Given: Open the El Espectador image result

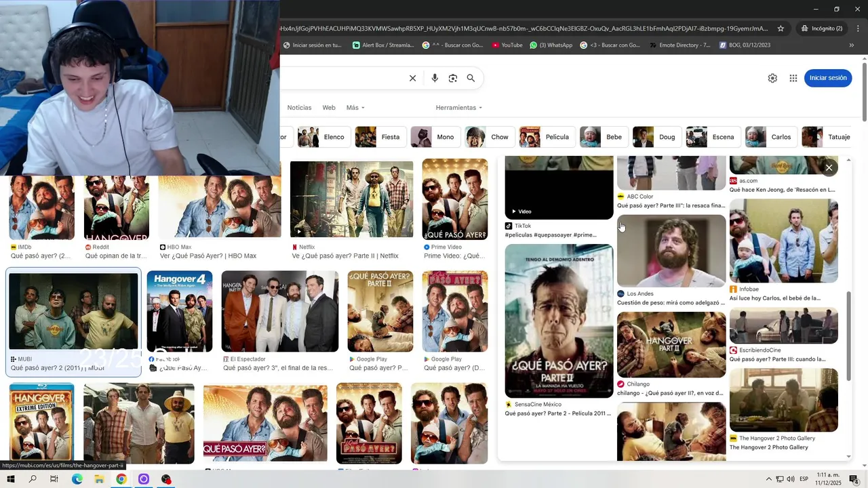Looking at the screenshot, I should pos(280,312).
